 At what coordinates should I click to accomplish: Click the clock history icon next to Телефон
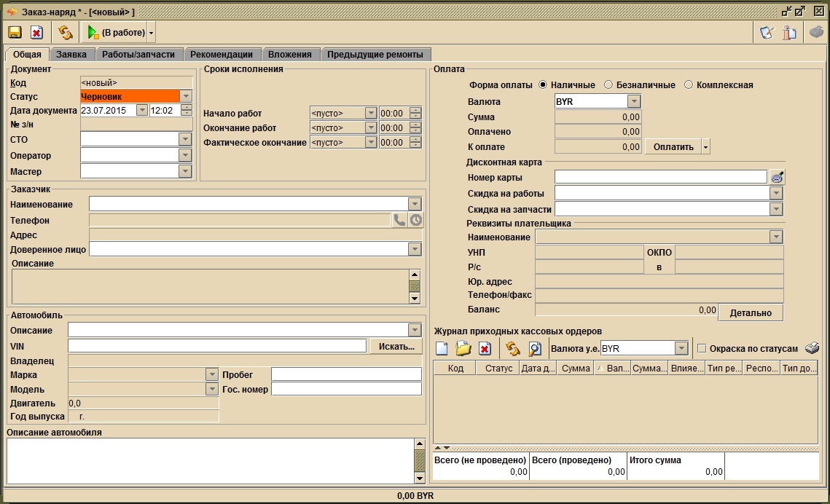416,220
